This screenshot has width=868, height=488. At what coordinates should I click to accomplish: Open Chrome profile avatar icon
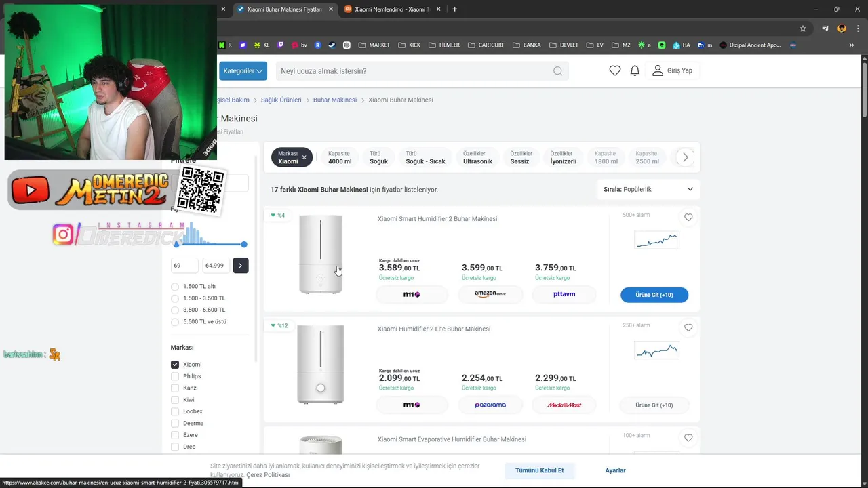(842, 28)
